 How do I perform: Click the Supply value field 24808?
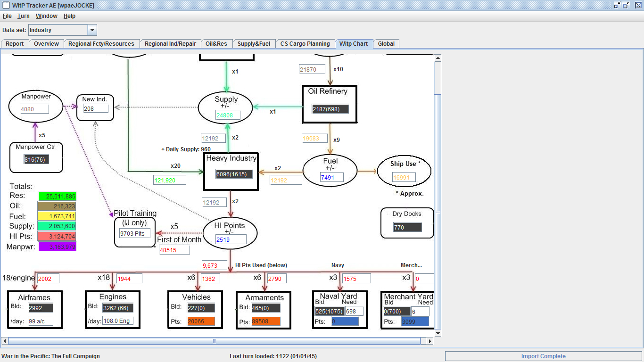[228, 115]
